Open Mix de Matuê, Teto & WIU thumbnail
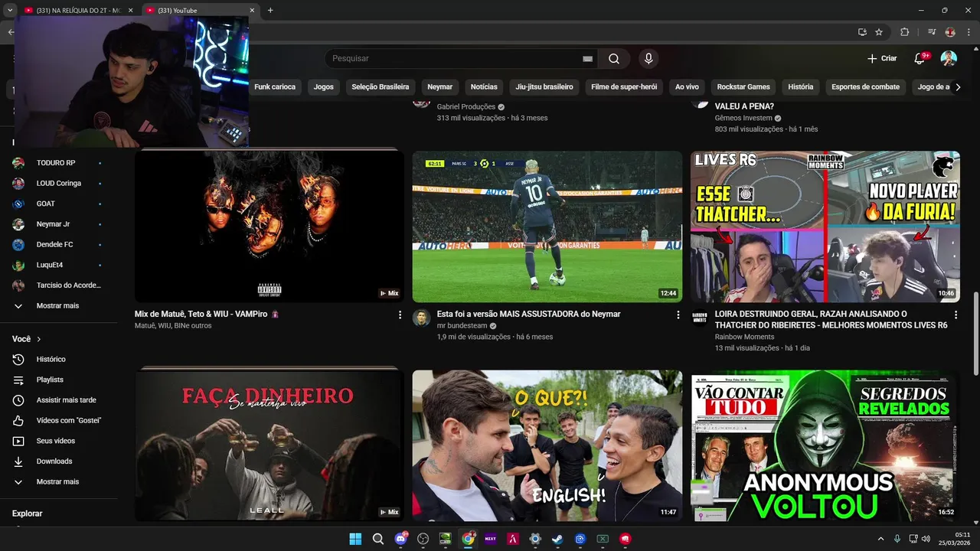The image size is (980, 551). tap(269, 227)
